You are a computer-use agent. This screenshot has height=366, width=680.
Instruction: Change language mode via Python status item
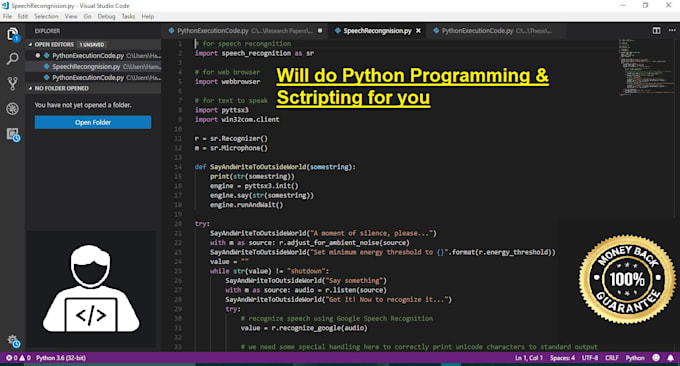click(635, 358)
